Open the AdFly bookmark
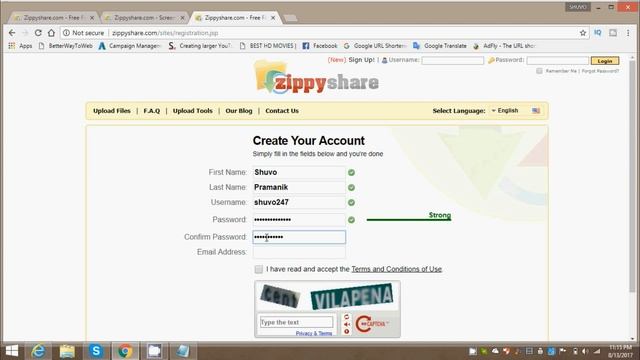640x360 pixels. coord(504,46)
